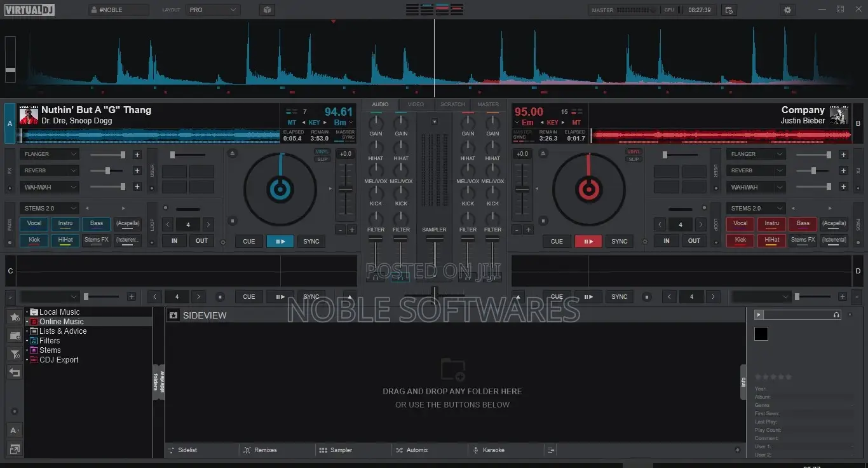
Task: Switch to the SCRATCH mixer tab
Action: [452, 104]
